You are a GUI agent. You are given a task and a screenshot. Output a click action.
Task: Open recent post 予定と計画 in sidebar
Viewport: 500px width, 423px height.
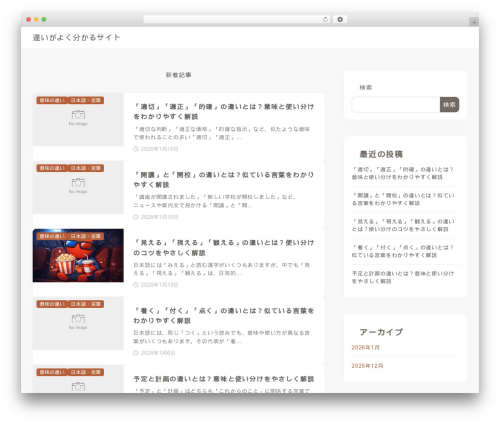[403, 277]
